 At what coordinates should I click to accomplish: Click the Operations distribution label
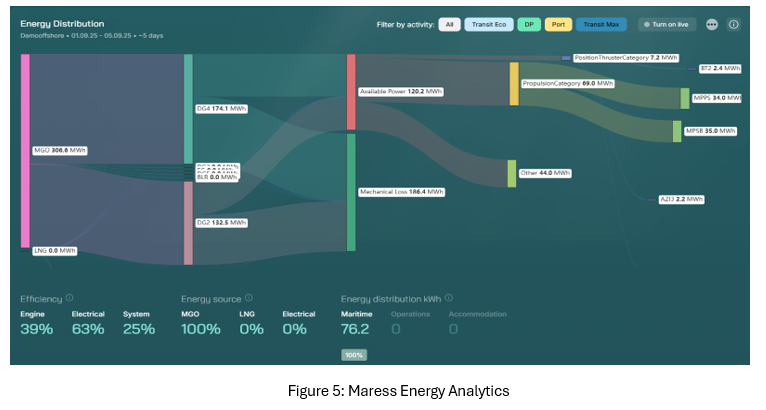[409, 314]
